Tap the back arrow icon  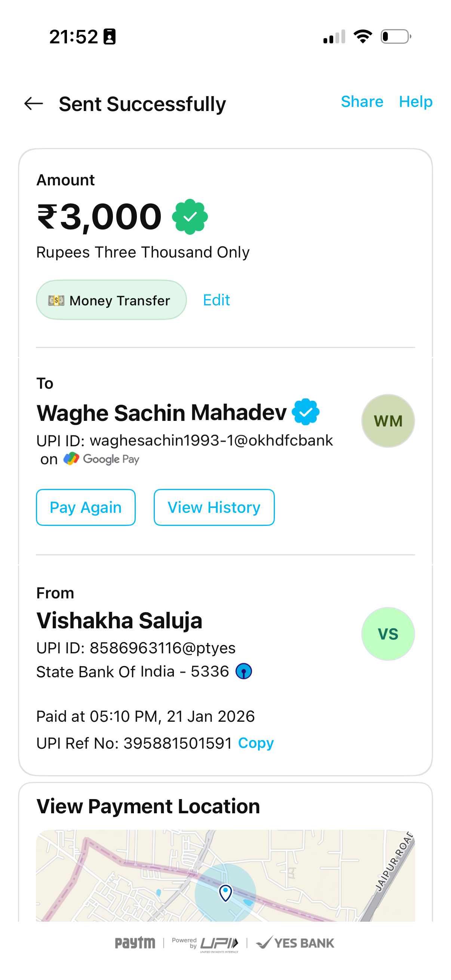(34, 104)
